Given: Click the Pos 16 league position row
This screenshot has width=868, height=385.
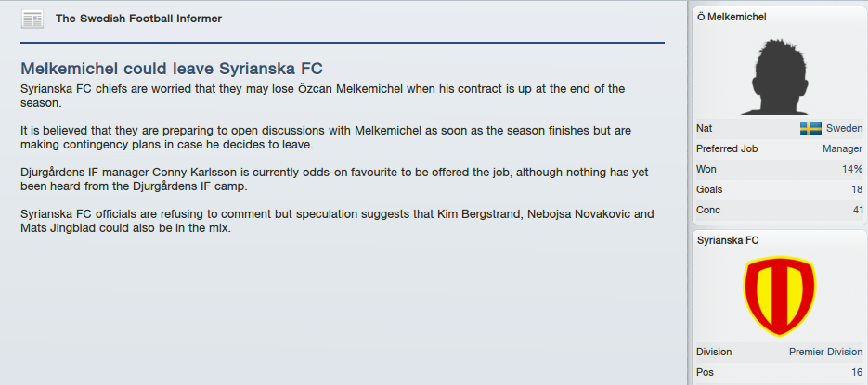Looking at the screenshot, I should point(779,372).
